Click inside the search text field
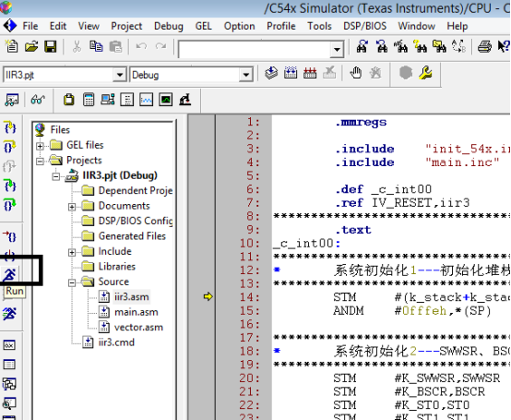This screenshot has width=511, height=420. tap(255, 50)
